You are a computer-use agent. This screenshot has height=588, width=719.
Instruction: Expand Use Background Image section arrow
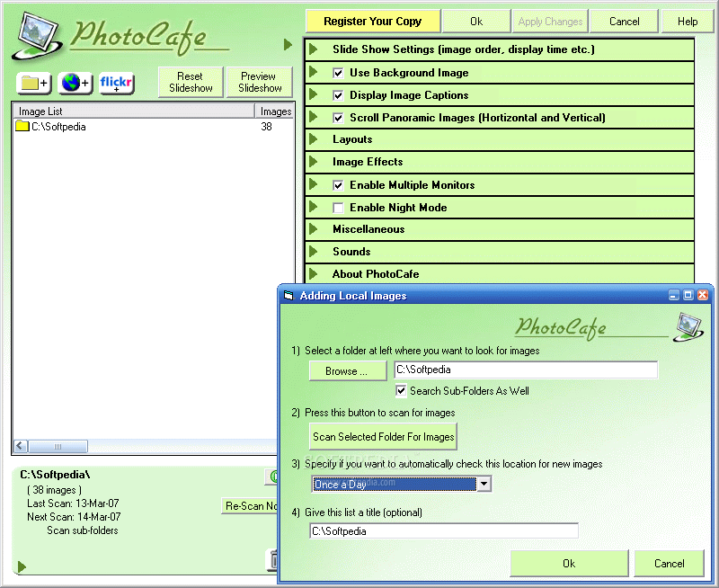click(x=314, y=72)
